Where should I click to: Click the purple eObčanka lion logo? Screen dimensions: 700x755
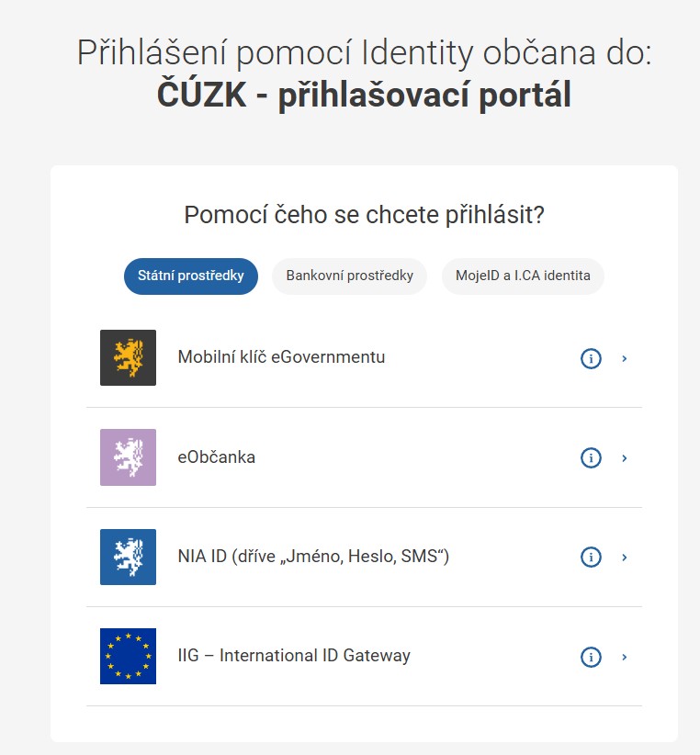tap(128, 457)
